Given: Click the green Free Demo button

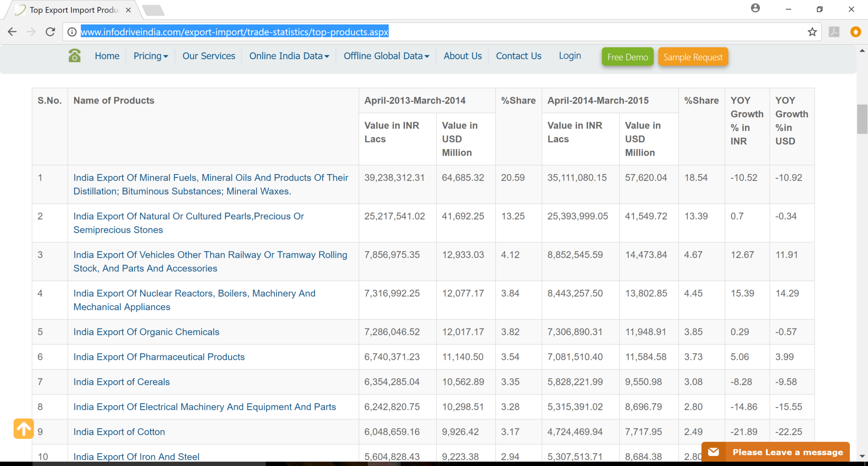Looking at the screenshot, I should [628, 57].
